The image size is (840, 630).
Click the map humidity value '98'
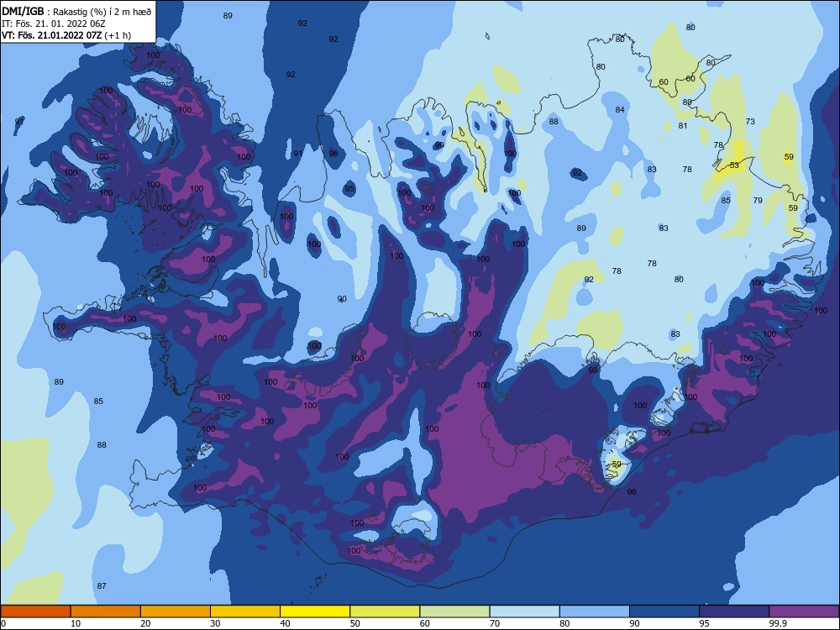tap(593, 370)
